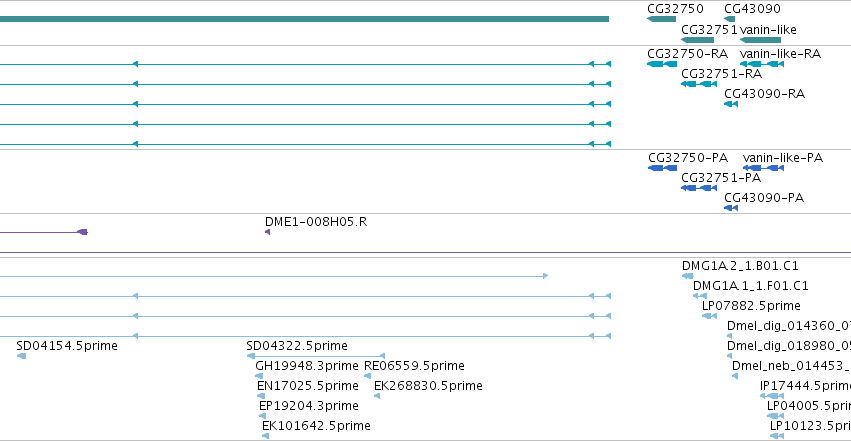Select the vanin-like-RA transcript glyph
Screen dimensions: 851x441
(762, 64)
